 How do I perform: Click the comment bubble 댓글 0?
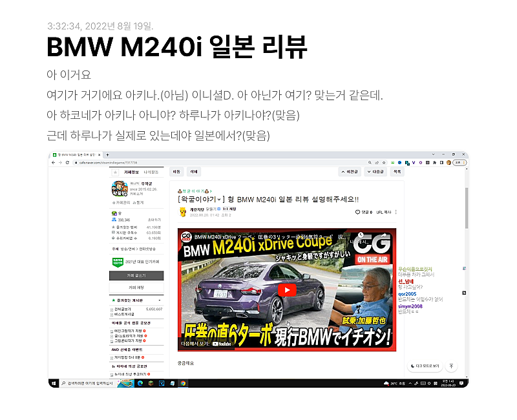point(364,213)
